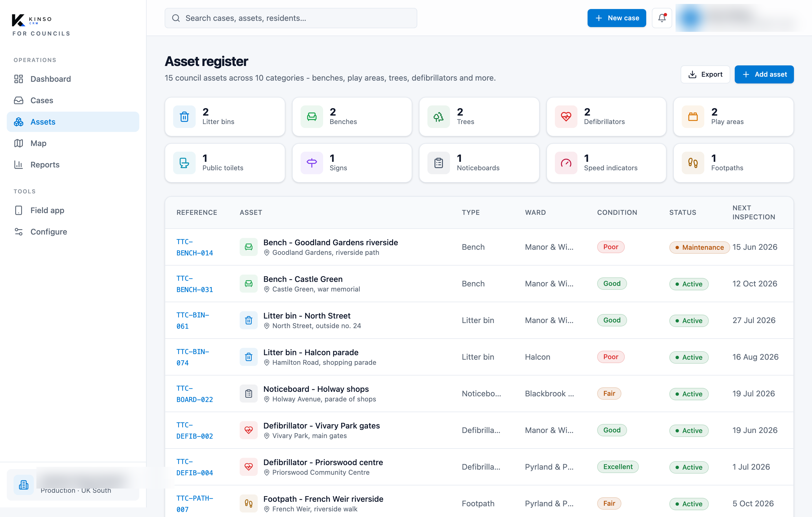Click the Next Inspection column header
This screenshot has width=812, height=517.
point(754,213)
